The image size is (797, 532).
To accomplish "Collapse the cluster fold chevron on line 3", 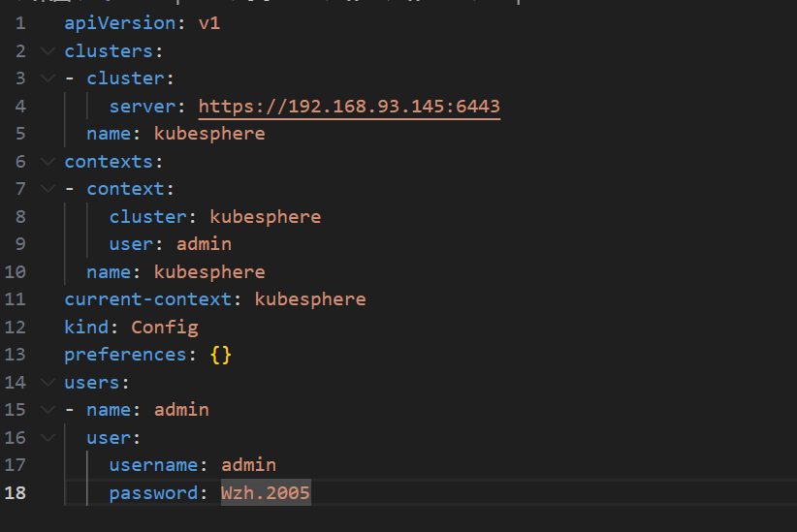I will (48, 78).
